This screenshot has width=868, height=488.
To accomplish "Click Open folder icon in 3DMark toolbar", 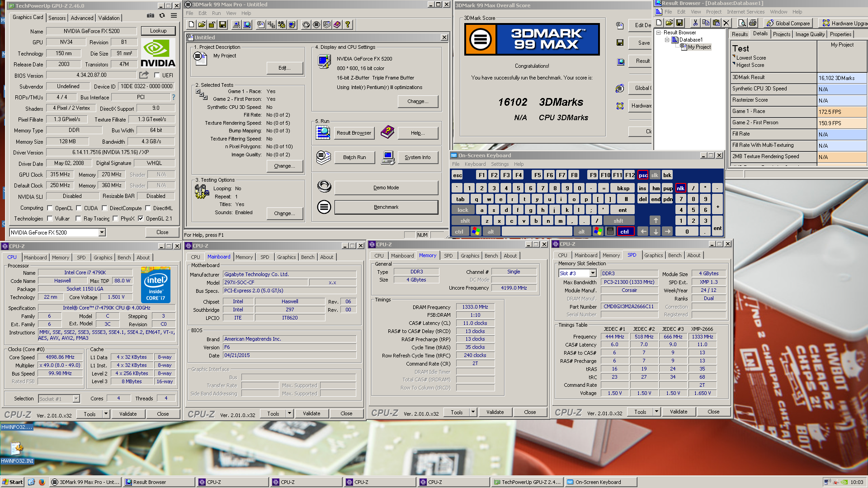I will (x=202, y=24).
